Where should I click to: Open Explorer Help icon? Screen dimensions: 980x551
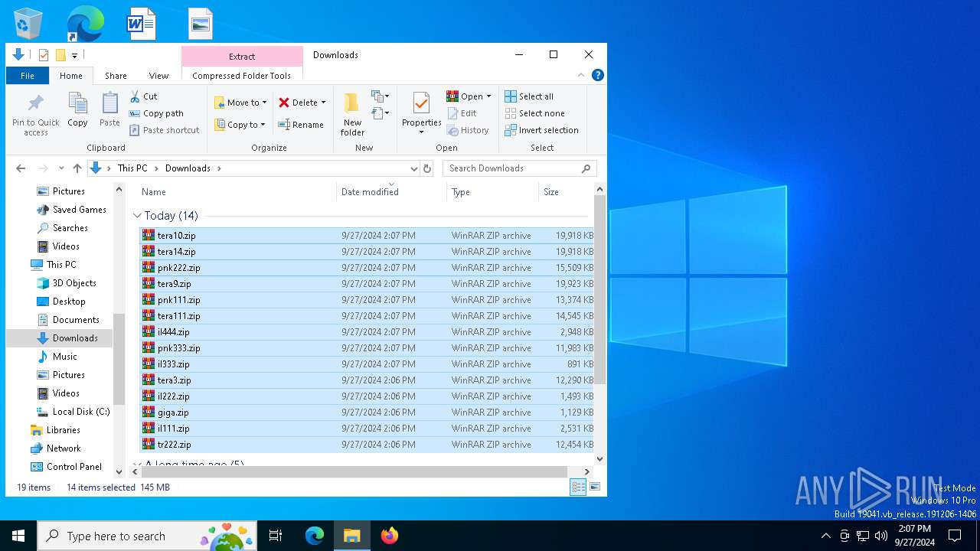pyautogui.click(x=598, y=75)
